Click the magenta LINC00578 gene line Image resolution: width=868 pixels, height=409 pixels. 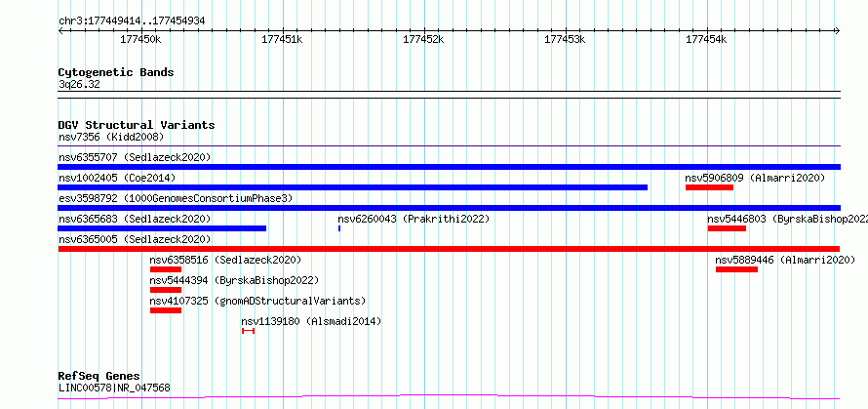pos(449,396)
